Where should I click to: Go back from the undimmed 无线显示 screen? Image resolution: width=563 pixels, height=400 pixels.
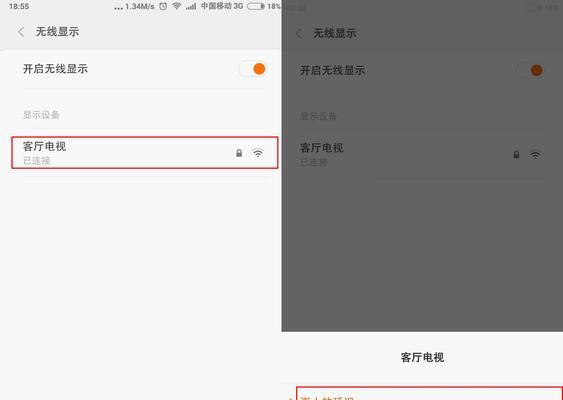click(x=21, y=32)
